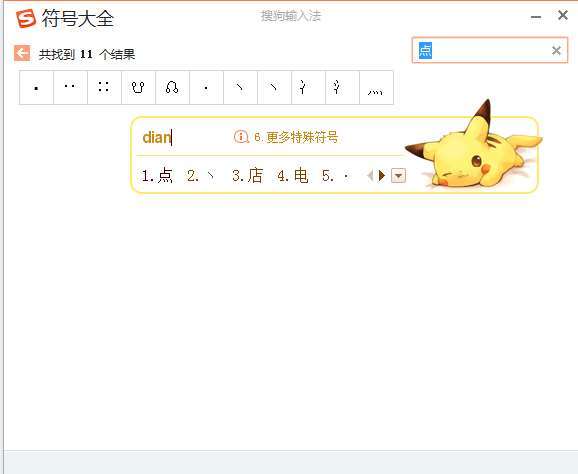578x474 pixels.
Task: Insert the three-dot water radical 氵
Action: [x=342, y=88]
